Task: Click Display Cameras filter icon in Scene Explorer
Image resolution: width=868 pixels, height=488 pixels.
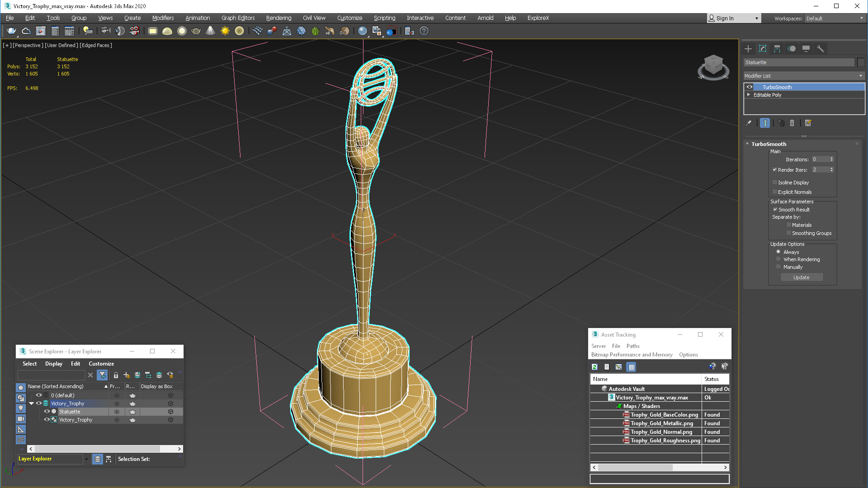Action: (21, 419)
